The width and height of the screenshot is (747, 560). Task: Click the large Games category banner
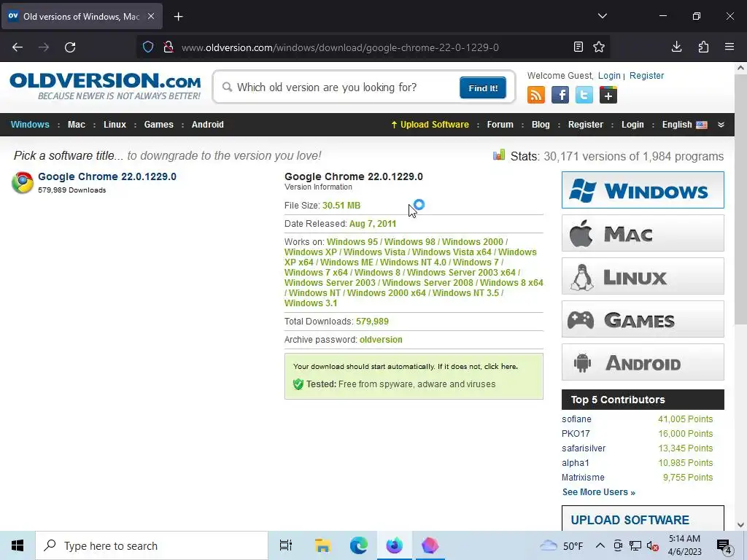(643, 319)
